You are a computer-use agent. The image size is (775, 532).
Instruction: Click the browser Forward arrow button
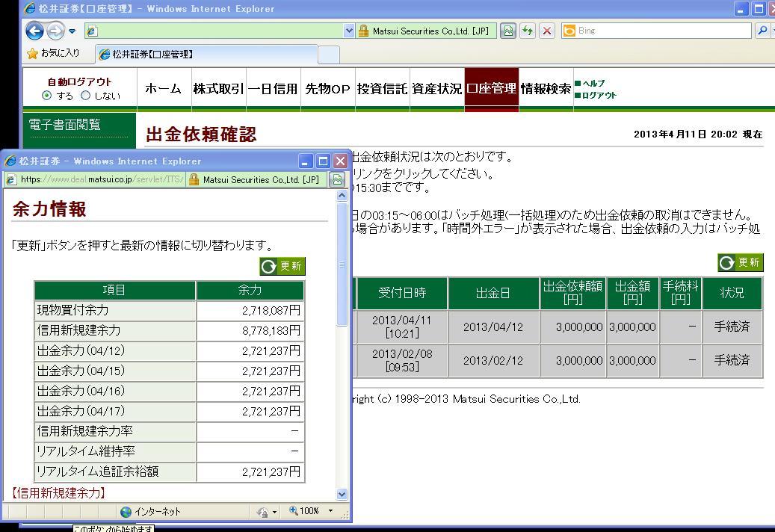point(55,31)
